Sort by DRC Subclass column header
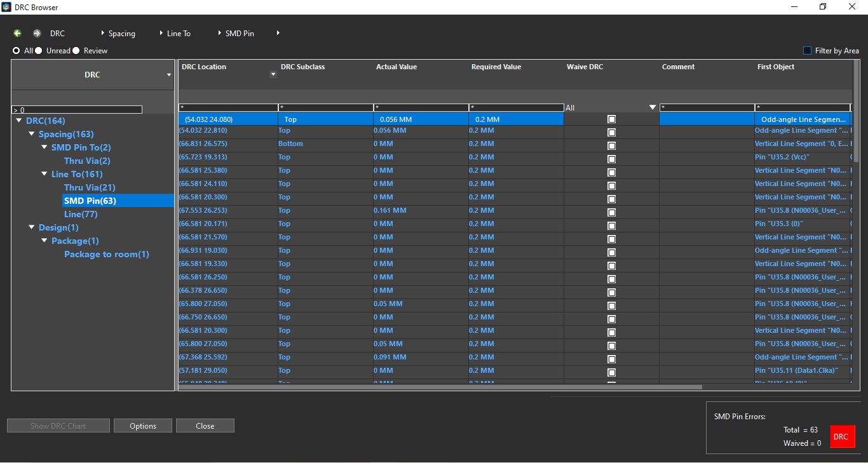The width and height of the screenshot is (868, 463). coord(302,67)
